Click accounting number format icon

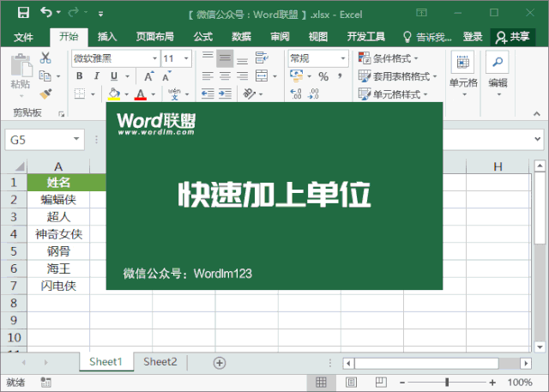point(297,75)
